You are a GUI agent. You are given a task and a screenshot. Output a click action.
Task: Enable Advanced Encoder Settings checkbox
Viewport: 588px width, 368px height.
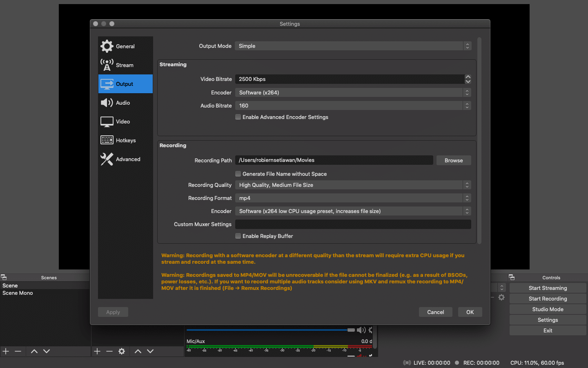coord(238,117)
